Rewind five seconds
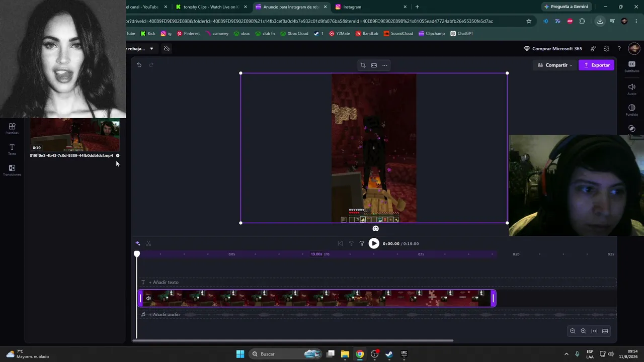Viewport: 644px width, 362px height. (x=351, y=243)
